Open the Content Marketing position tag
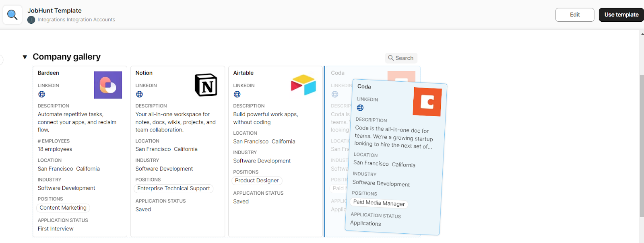Viewport: 644px width, 243px height. [x=63, y=208]
